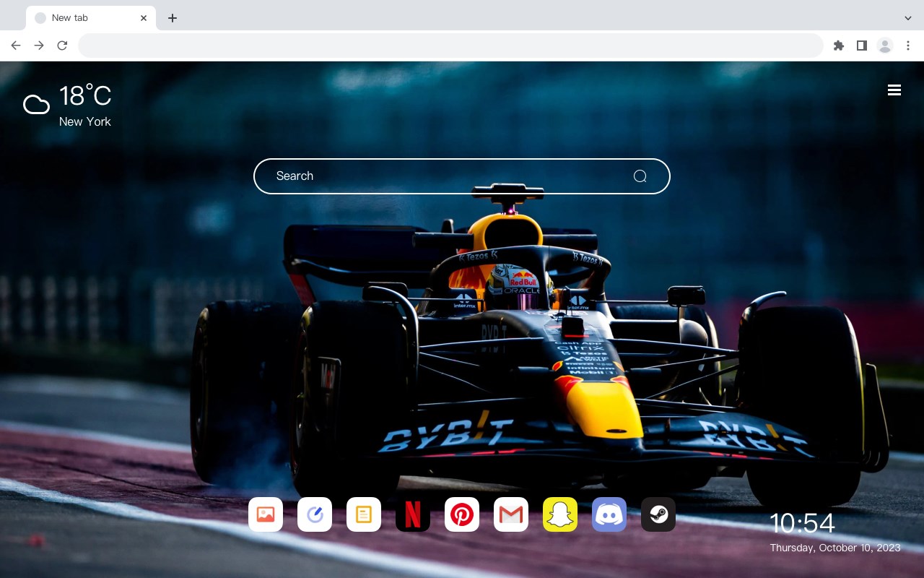Open the blue tasks shortcut icon
The image size is (924, 578).
point(315,514)
